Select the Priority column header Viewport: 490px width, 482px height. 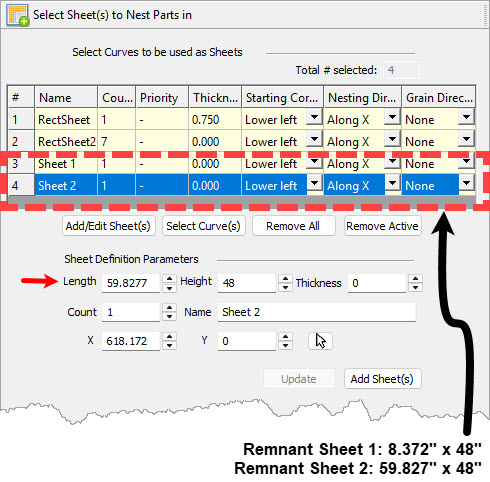[x=162, y=97]
